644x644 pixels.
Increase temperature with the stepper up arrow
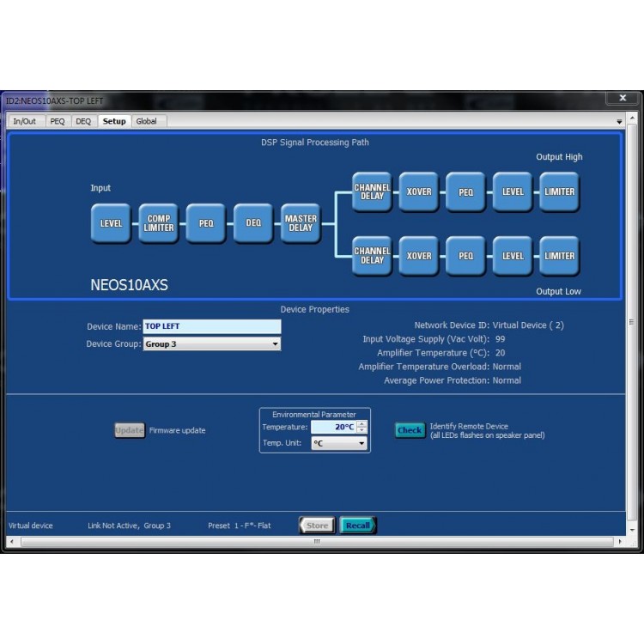pyautogui.click(x=361, y=423)
